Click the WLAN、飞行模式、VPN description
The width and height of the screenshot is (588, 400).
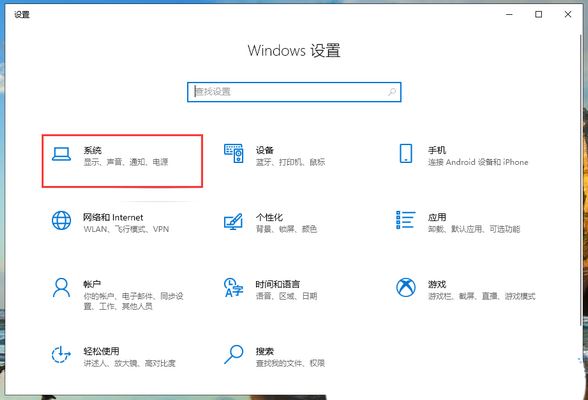tap(126, 229)
